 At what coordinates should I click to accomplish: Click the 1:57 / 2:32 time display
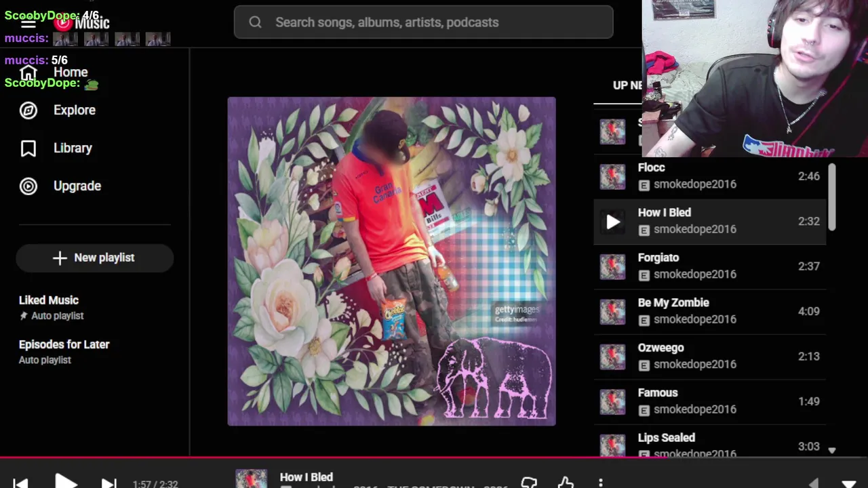155,484
